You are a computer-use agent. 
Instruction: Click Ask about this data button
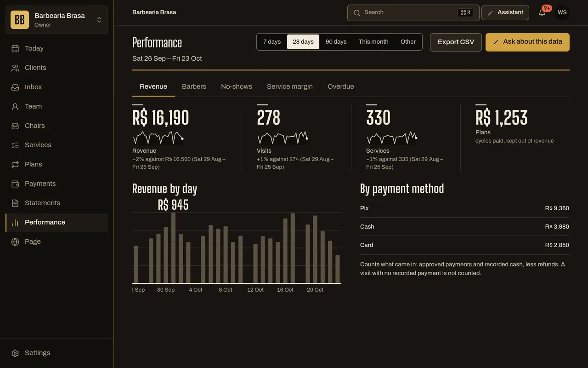click(x=527, y=42)
